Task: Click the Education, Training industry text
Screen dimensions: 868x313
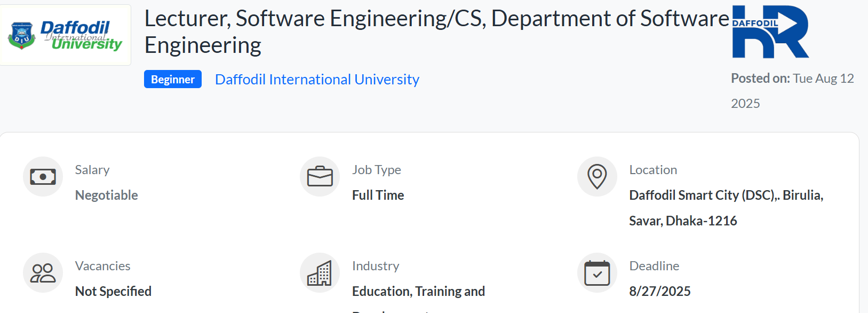Action: coord(418,291)
